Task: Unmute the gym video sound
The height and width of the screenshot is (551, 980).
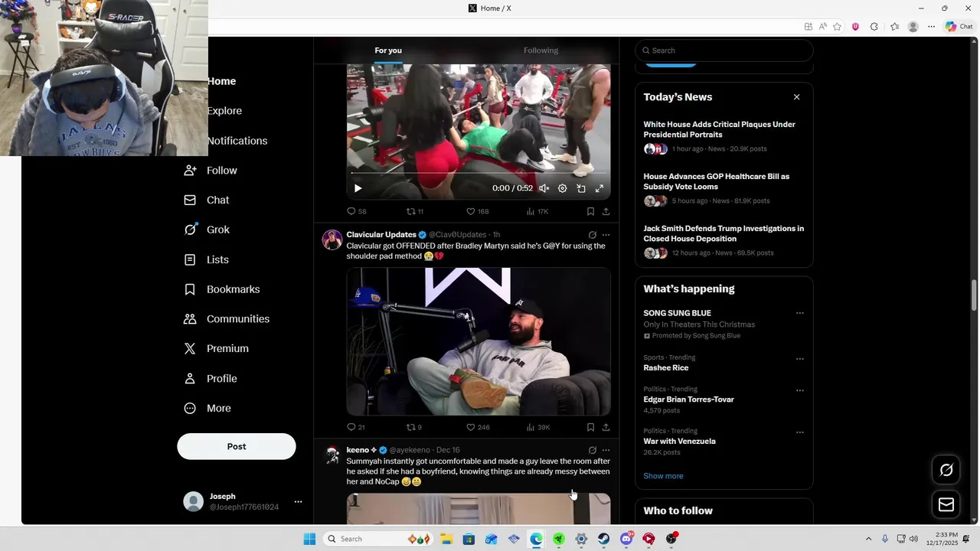Action: (544, 188)
